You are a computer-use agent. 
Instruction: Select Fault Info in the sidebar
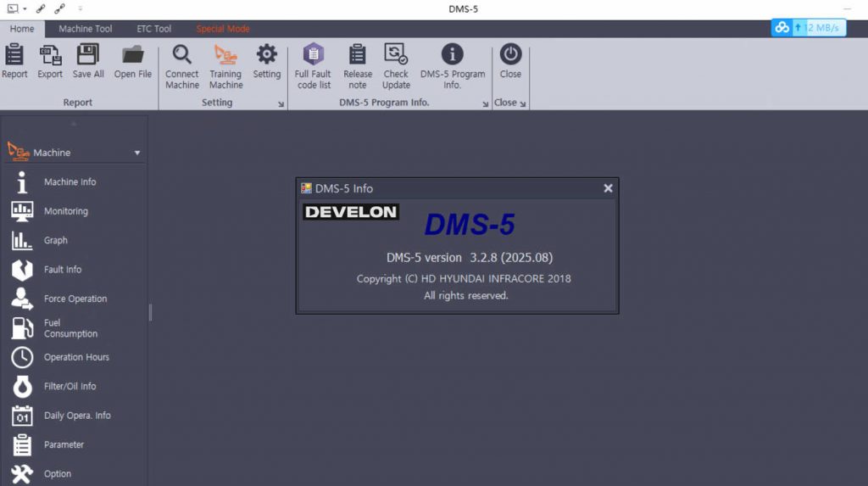tap(63, 270)
